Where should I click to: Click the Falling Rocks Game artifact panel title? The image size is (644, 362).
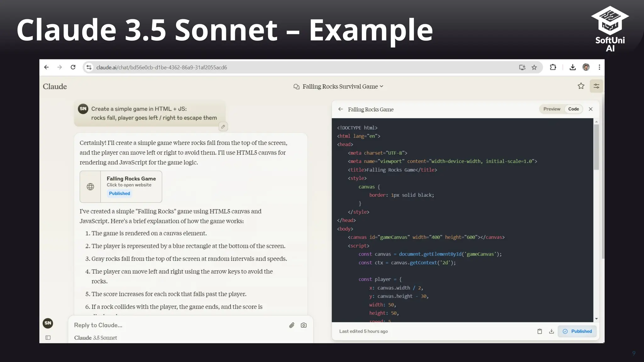coord(371,109)
